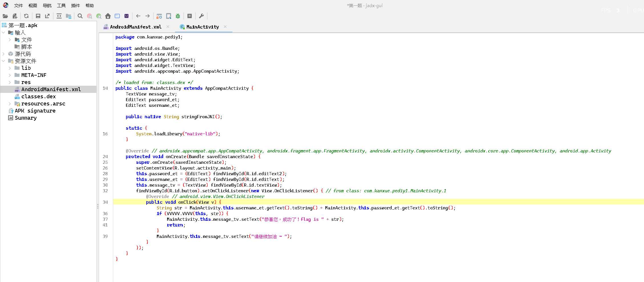Screen dimensions: 644x282
Task: Open preferences with the wrench icon
Action: point(201,16)
